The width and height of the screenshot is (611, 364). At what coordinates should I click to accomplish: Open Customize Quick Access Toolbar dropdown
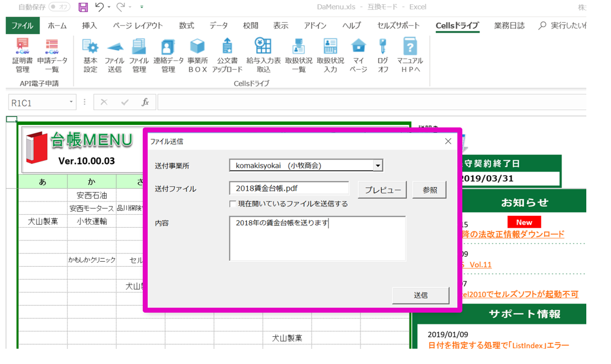pyautogui.click(x=142, y=7)
